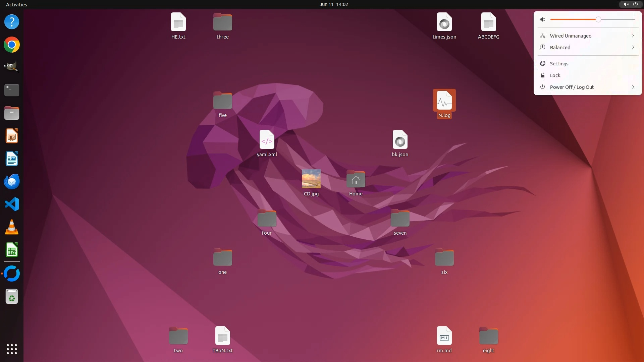Image resolution: width=644 pixels, height=362 pixels.
Task: Launch LibreOffice Calc from dock
Action: tap(12, 250)
